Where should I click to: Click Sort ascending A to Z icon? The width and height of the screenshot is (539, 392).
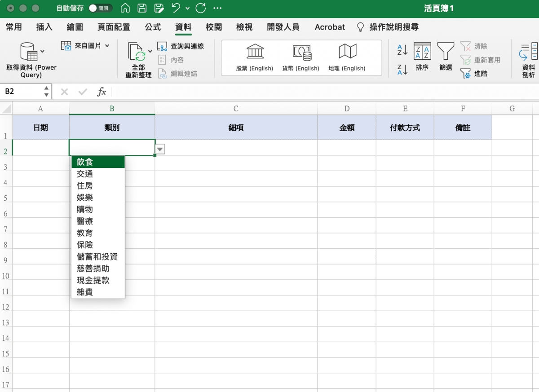pyautogui.click(x=402, y=50)
